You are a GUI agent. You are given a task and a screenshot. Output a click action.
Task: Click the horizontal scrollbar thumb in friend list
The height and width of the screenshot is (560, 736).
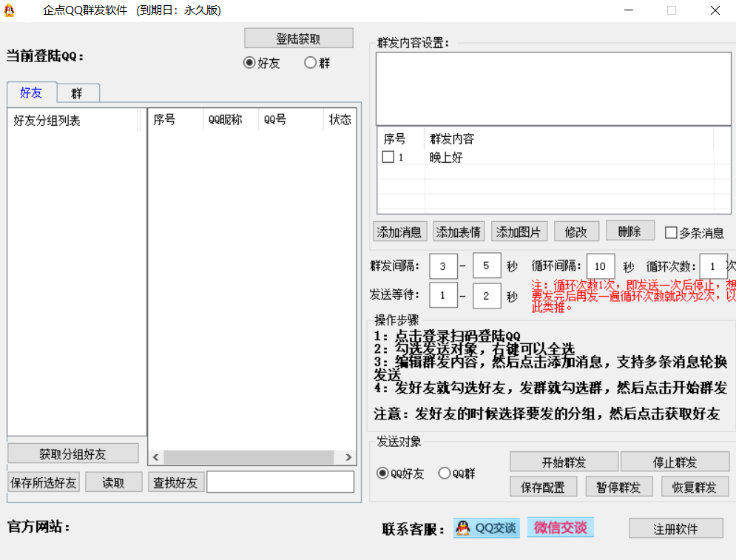coord(249,456)
